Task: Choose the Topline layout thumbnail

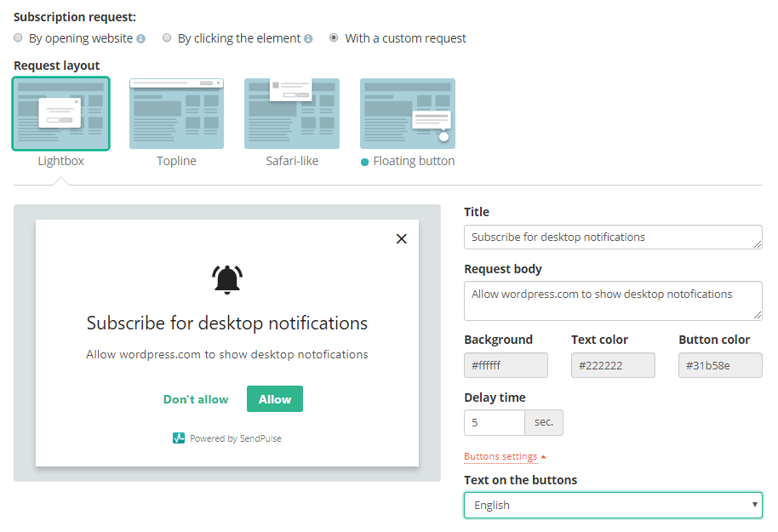Action: pos(177,114)
